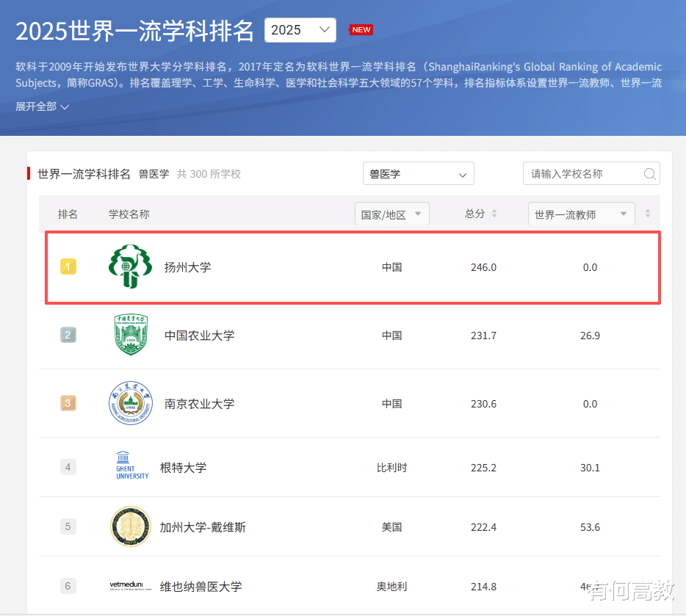Open the 国家/地区 filter dropdown
The height and width of the screenshot is (616, 686).
click(x=391, y=214)
